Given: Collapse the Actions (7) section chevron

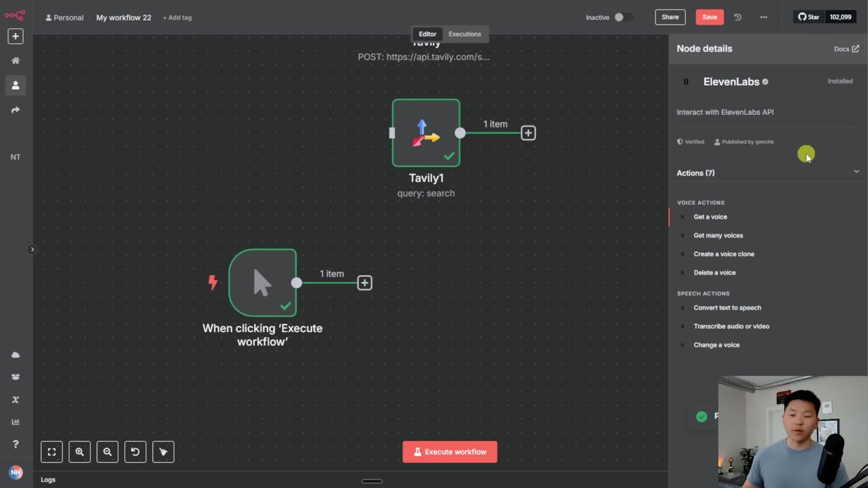Looking at the screenshot, I should 856,172.
